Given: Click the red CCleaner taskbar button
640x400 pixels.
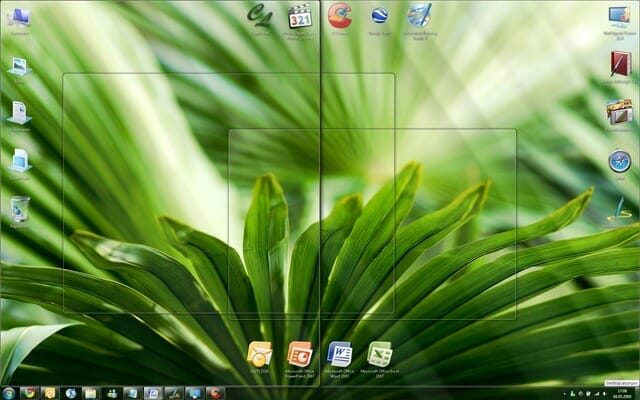Looking at the screenshot, I should (x=213, y=393).
